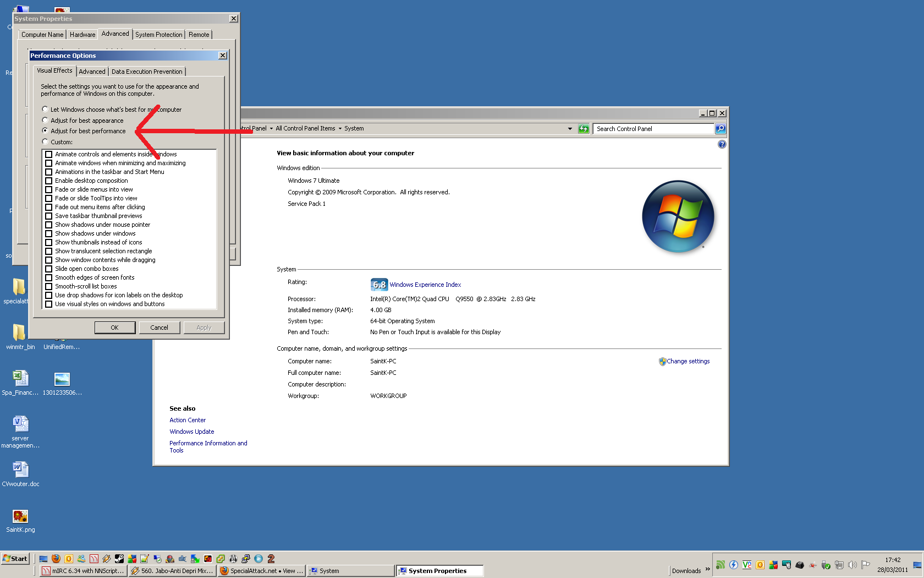This screenshot has width=924, height=578.
Task: Open the volume speaker tray icon
Action: coord(853,565)
